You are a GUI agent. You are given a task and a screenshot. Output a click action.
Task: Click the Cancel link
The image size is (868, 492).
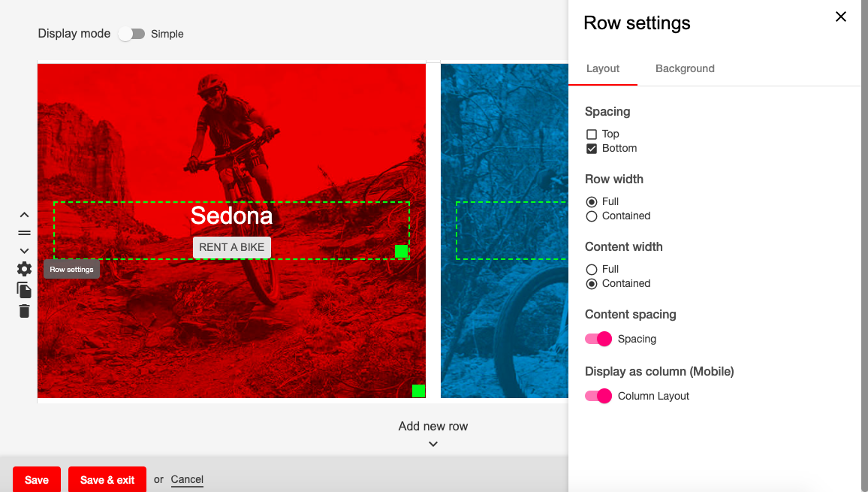187,479
